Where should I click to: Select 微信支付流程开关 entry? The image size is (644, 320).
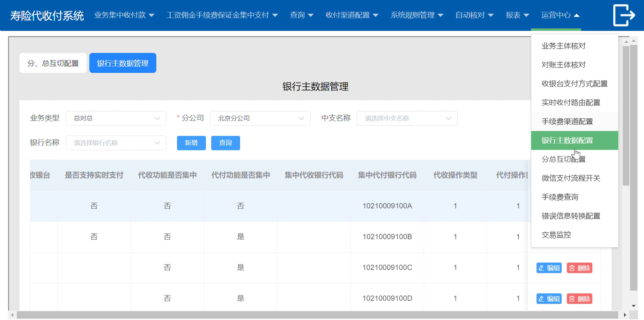click(x=575, y=178)
